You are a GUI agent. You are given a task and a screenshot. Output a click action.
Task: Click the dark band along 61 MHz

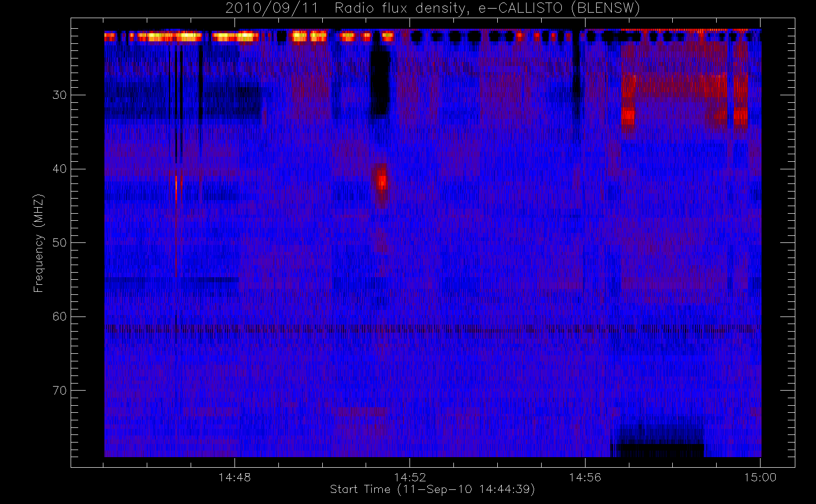pyautogui.click(x=432, y=329)
